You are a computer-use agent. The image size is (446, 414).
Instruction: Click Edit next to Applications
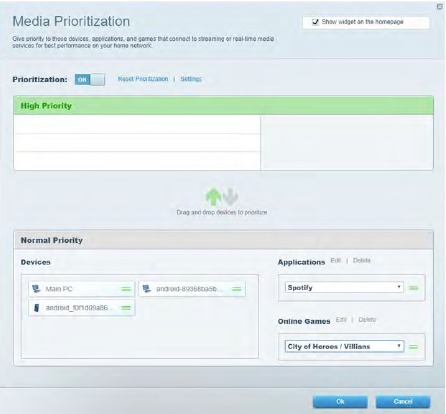(x=336, y=260)
